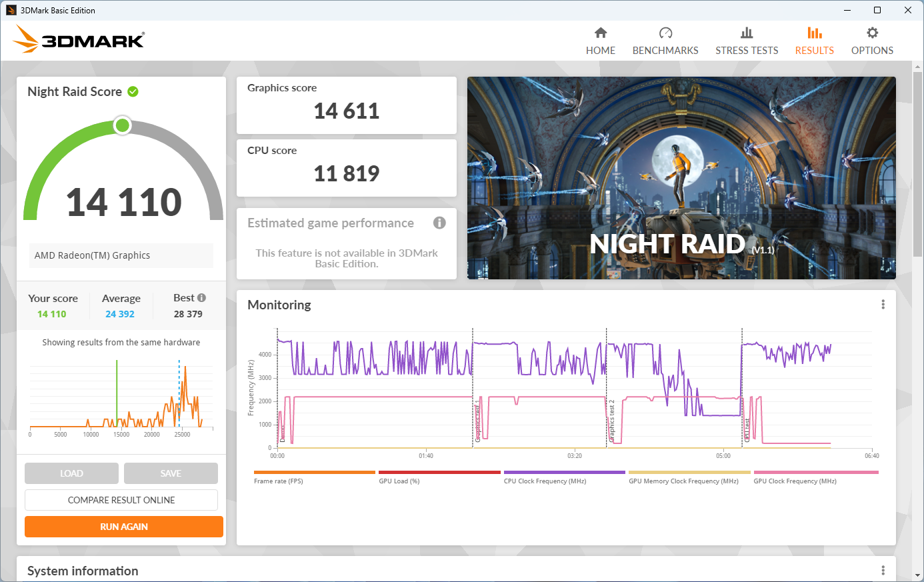Switch to STRESS TESTS tab
The height and width of the screenshot is (582, 924).
(x=747, y=41)
